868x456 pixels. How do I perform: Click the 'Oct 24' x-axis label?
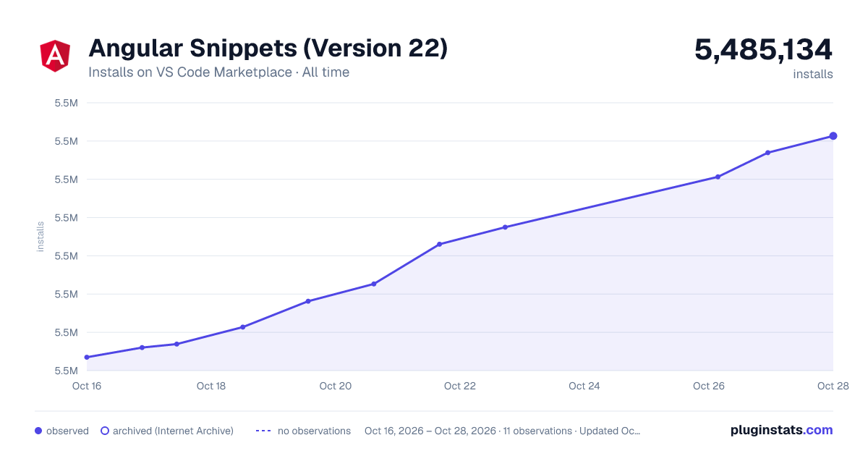[584, 386]
